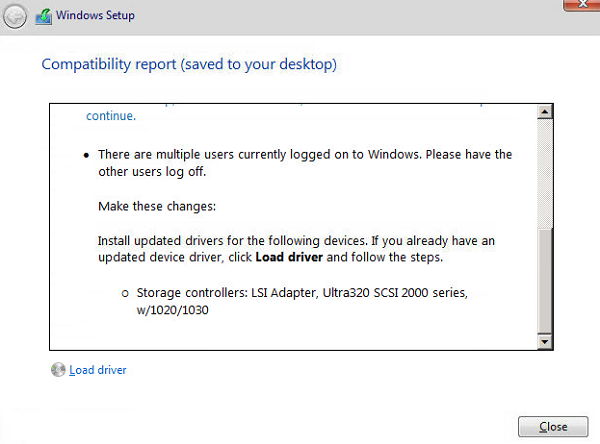Screen dimensions: 600x444
Task: Click the multiple users logged on message
Action: coord(305,163)
